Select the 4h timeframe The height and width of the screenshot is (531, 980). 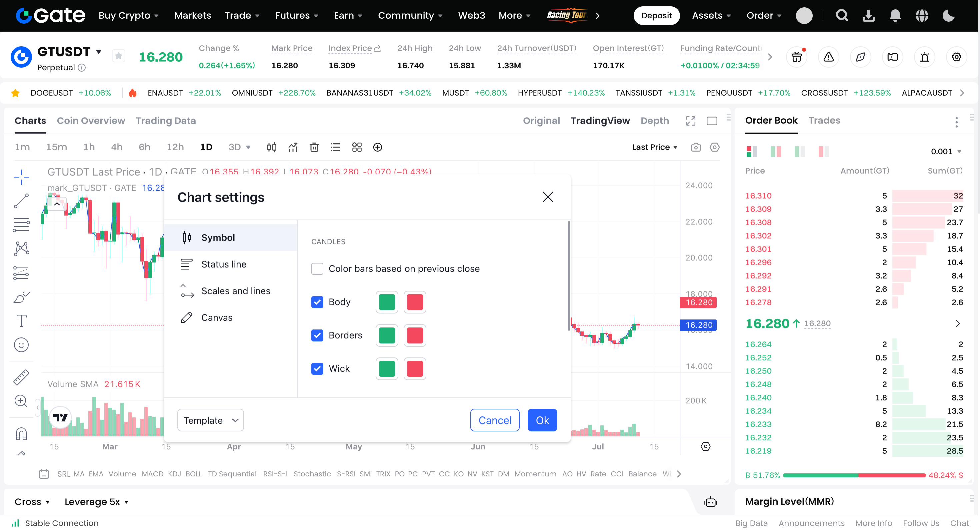click(116, 147)
